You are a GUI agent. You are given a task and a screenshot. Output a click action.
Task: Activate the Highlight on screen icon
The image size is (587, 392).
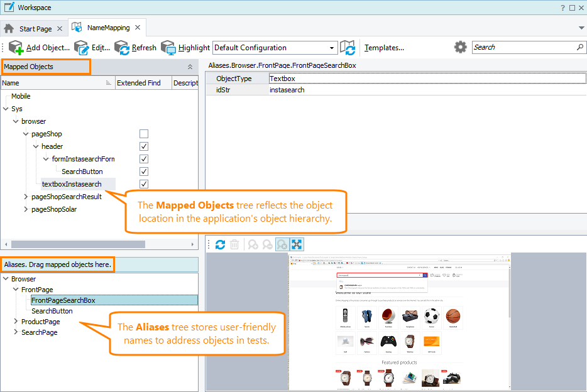pos(168,47)
